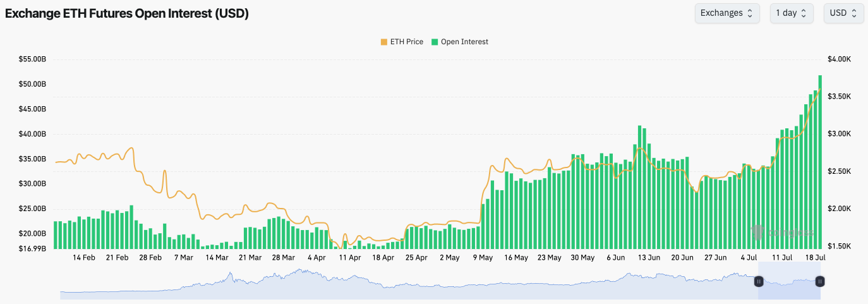This screenshot has height=304, width=868.
Task: Open the Exchanges dropdown
Action: pos(726,13)
